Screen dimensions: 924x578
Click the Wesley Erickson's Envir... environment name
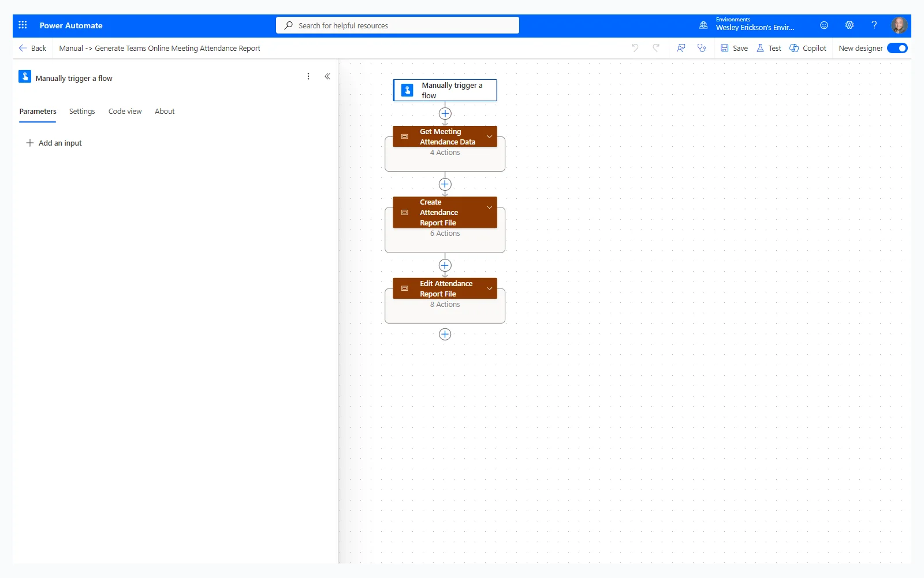[x=755, y=28]
